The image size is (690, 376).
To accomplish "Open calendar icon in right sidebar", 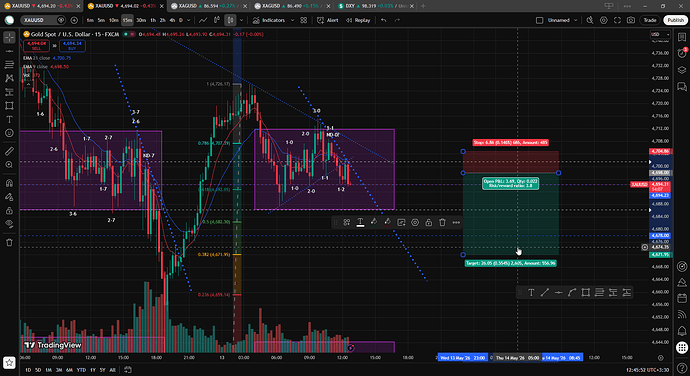I will point(682,299).
